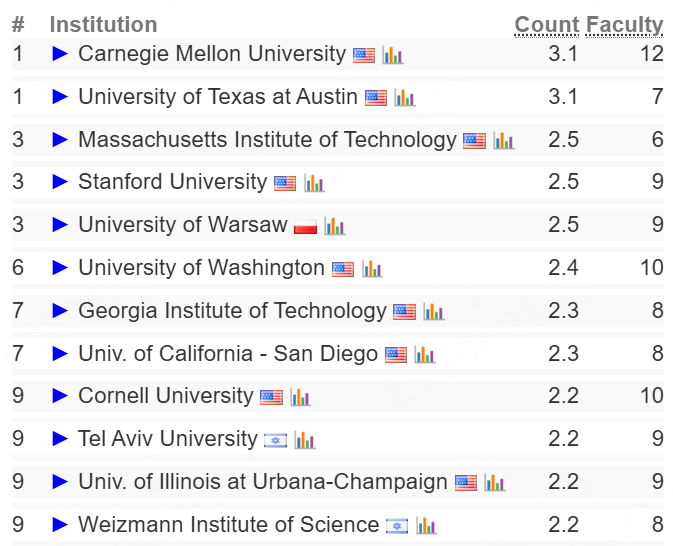
Task: Click the Count column header
Action: (x=547, y=25)
